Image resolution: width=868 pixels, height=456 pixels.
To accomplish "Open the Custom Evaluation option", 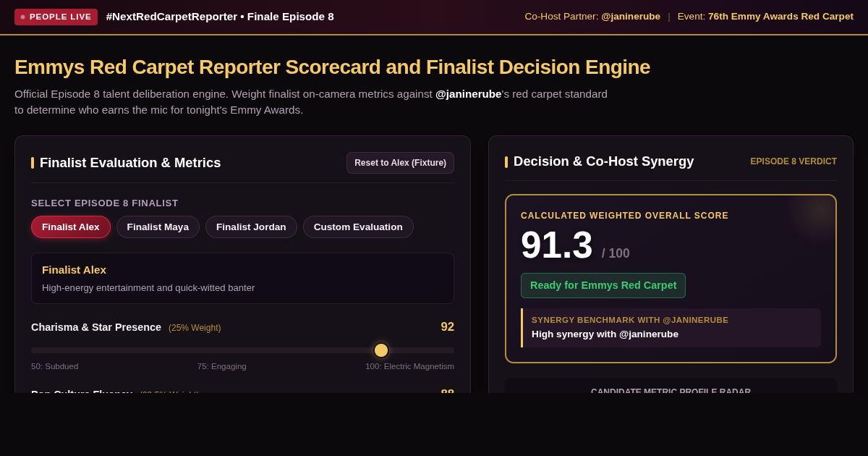I will tap(358, 227).
